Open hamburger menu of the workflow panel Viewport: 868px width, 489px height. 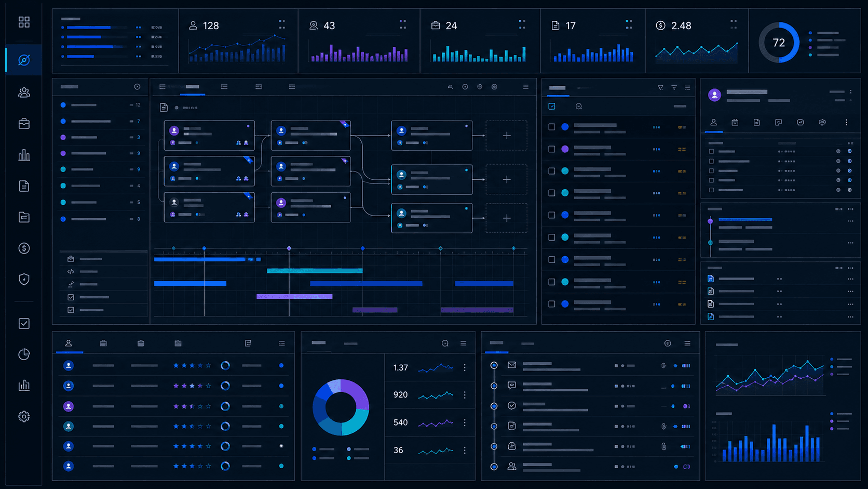click(x=526, y=87)
